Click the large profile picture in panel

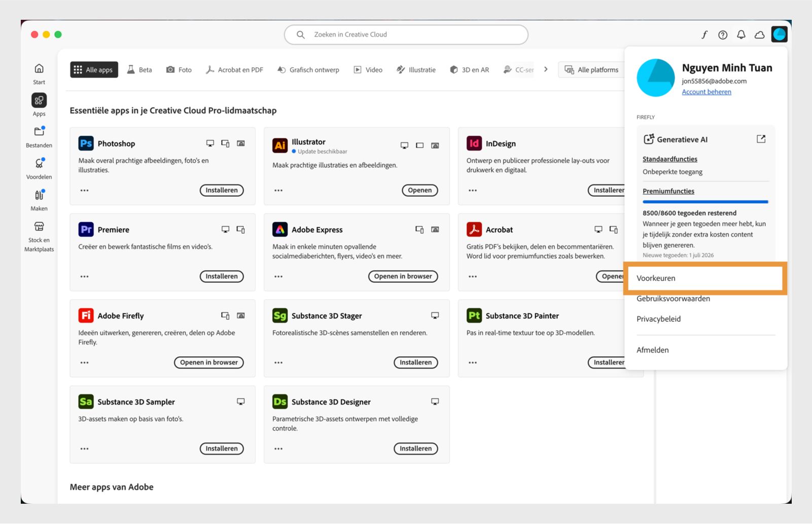[656, 78]
